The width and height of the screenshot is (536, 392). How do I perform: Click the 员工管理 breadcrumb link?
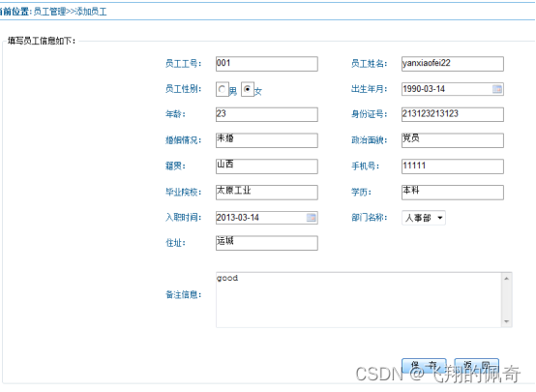pyautogui.click(x=49, y=12)
